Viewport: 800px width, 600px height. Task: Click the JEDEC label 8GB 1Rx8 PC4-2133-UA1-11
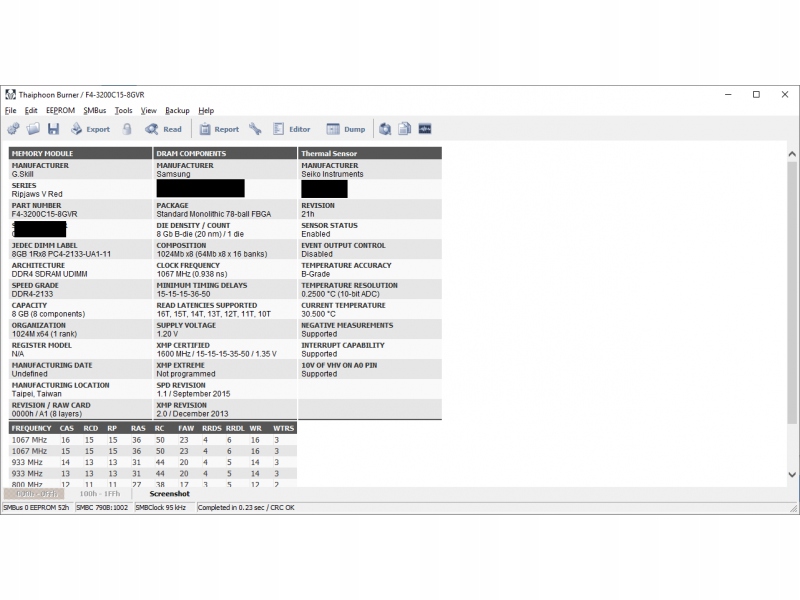pos(61,254)
